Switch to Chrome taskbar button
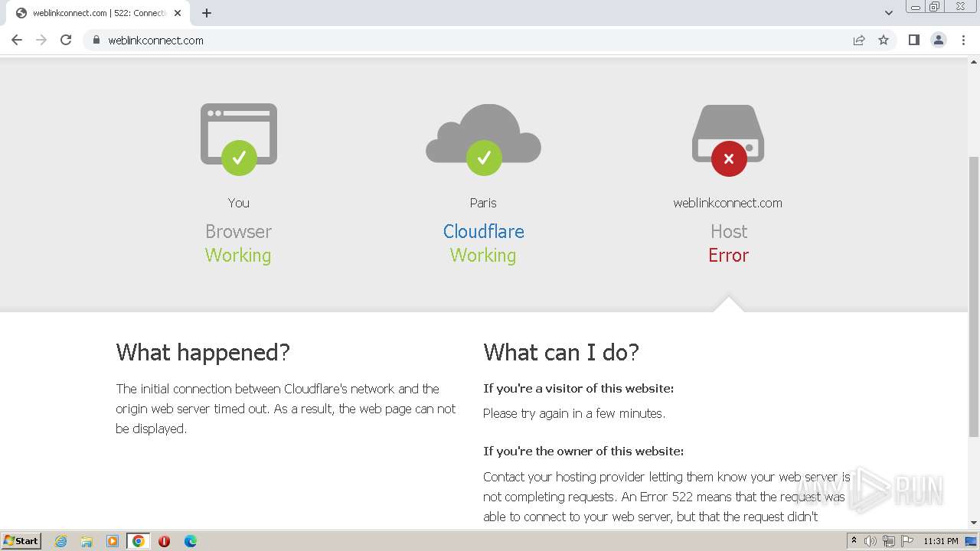The image size is (980, 551). point(139,541)
